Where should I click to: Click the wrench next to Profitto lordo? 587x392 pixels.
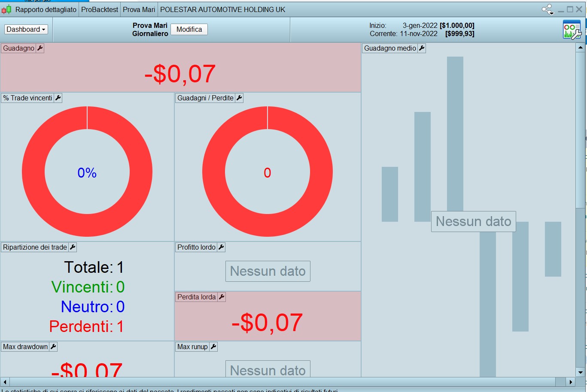pos(221,247)
